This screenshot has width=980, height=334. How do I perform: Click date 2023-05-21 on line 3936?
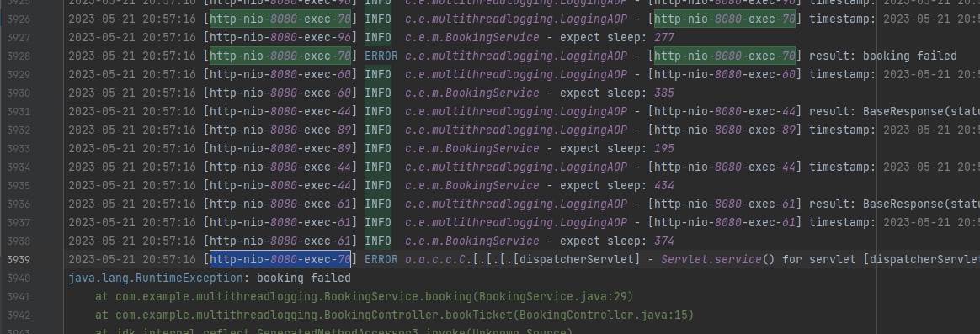point(101,204)
